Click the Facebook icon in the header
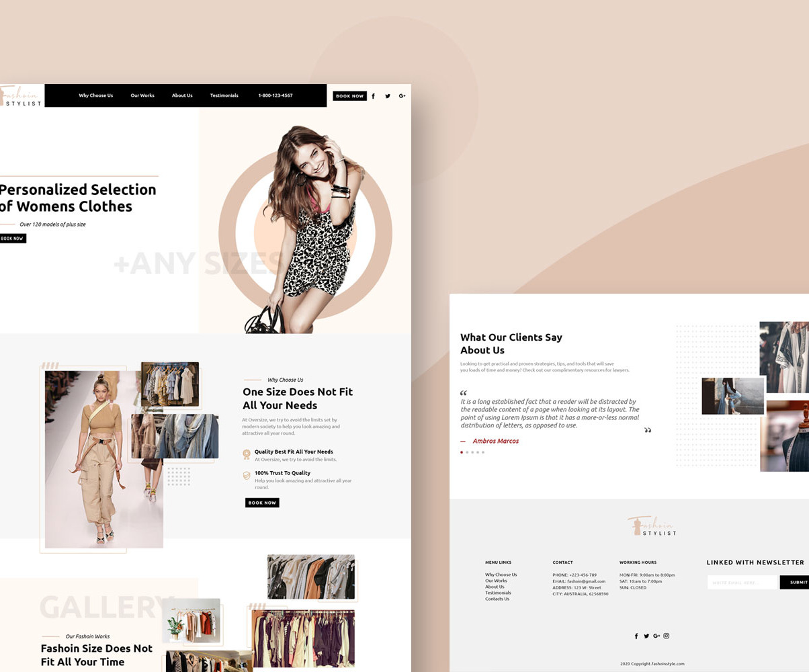 coord(373,96)
